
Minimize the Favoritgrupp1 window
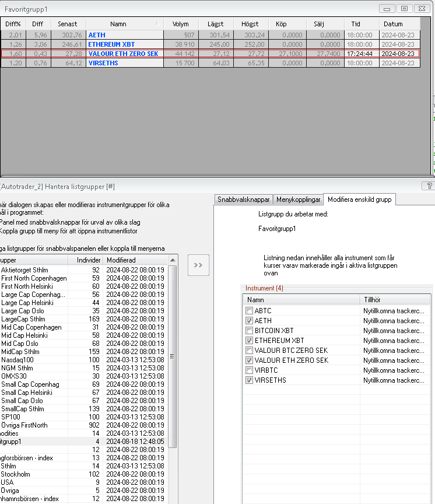(387, 8)
